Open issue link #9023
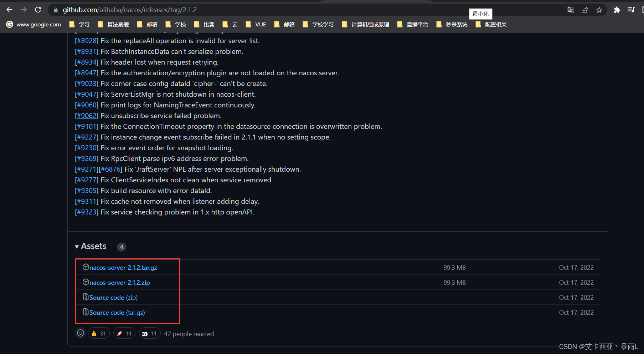 pyautogui.click(x=87, y=84)
